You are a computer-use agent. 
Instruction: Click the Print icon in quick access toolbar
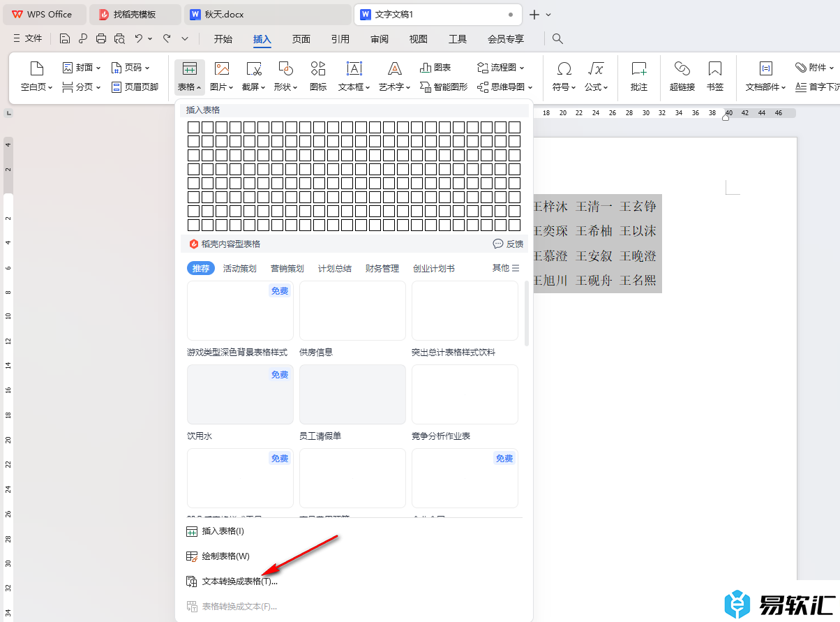pos(101,39)
